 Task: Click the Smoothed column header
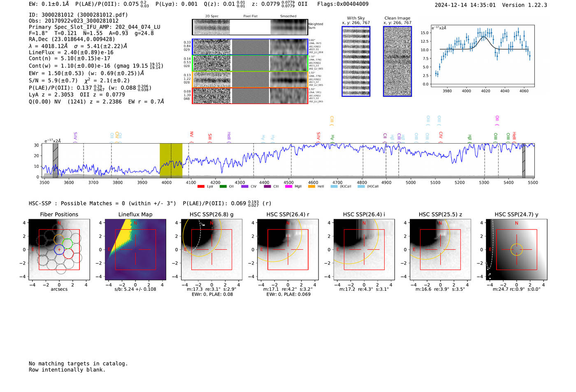click(x=288, y=16)
